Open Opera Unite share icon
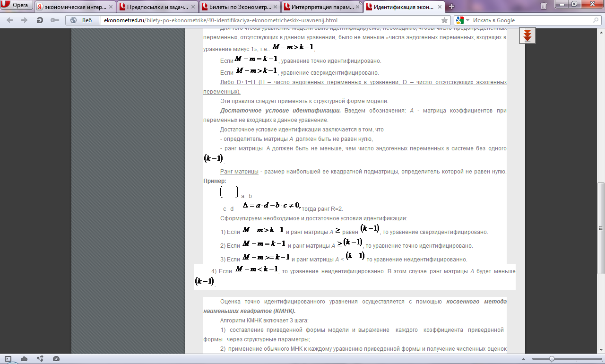Screen dimensions: 605x364 pyautogui.click(x=40, y=359)
